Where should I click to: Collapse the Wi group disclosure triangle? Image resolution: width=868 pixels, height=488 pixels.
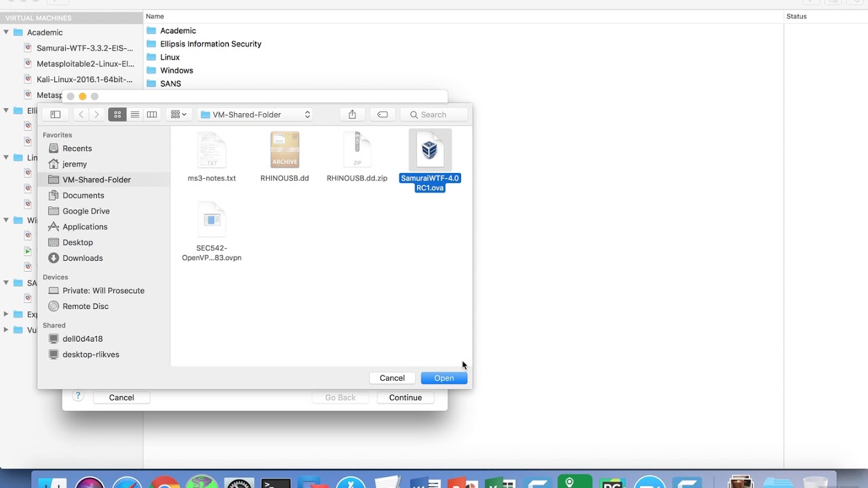[x=6, y=220]
